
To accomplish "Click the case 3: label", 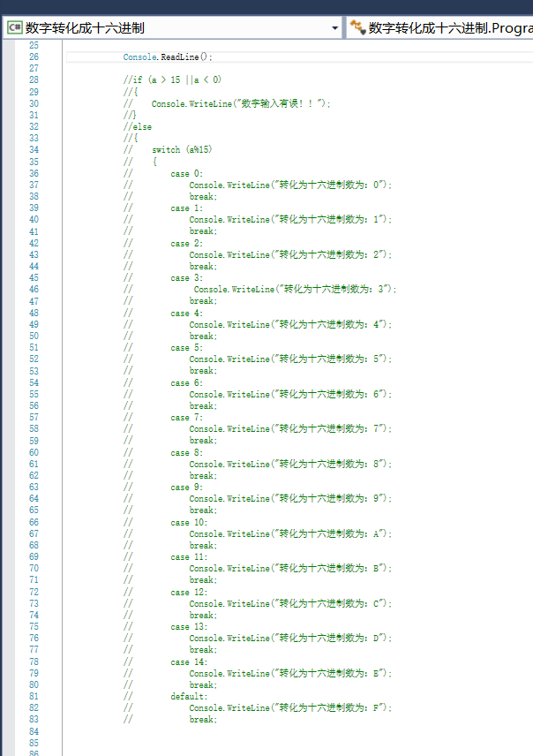I will [186, 278].
